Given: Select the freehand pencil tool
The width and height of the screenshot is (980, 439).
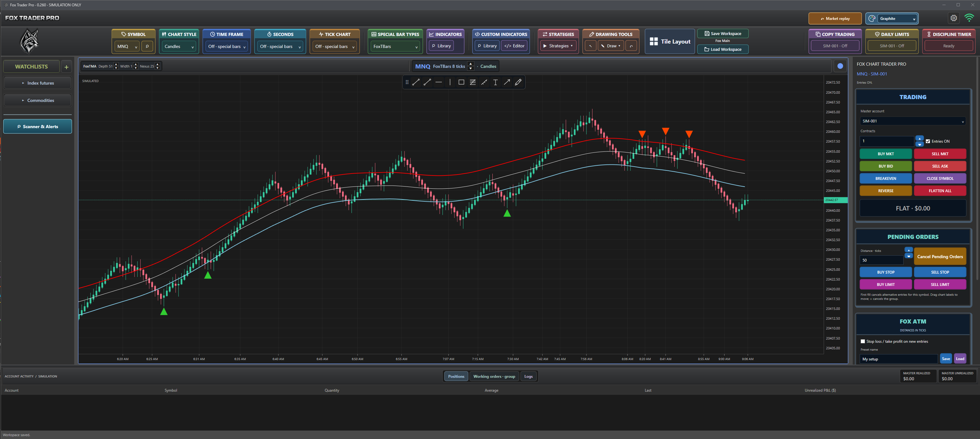Looking at the screenshot, I should (518, 82).
